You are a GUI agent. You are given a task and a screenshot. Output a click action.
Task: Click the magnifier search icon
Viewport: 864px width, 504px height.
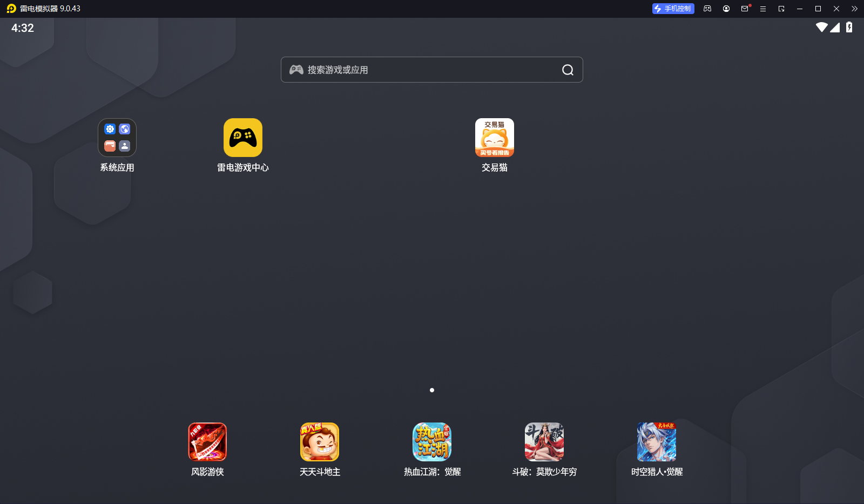click(568, 70)
